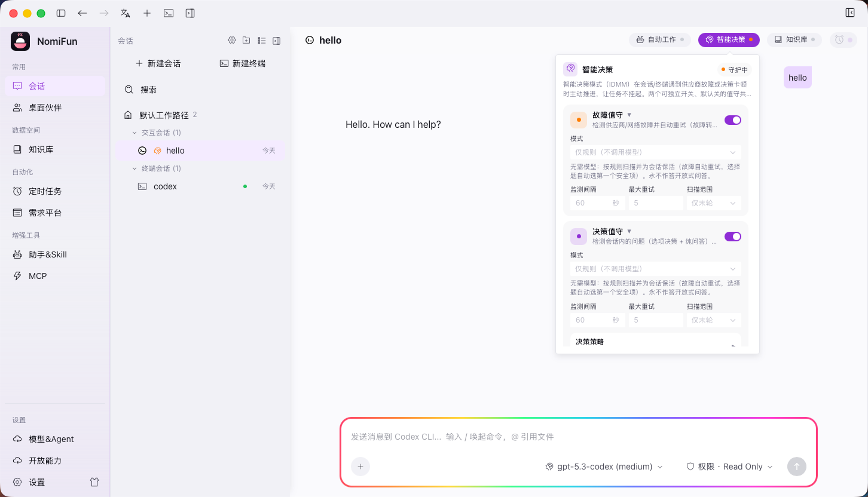This screenshot has width=868, height=497.
Task: Click the brain icon in the hello conversation row
Action: tap(158, 151)
